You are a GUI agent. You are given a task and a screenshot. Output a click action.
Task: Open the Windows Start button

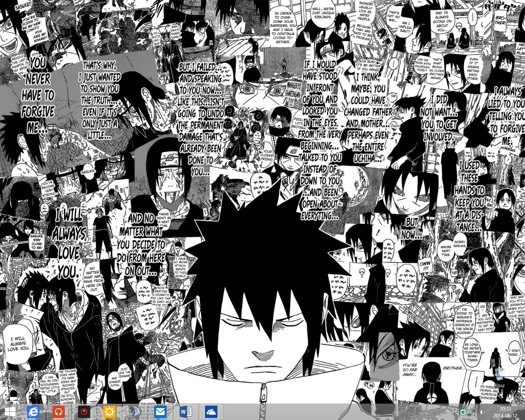click(x=10, y=412)
